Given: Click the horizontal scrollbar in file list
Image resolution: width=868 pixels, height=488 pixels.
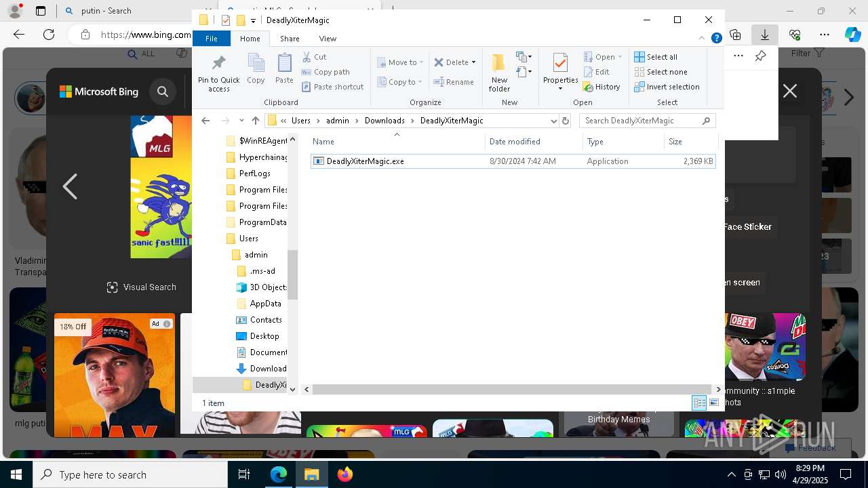Looking at the screenshot, I should tap(512, 389).
